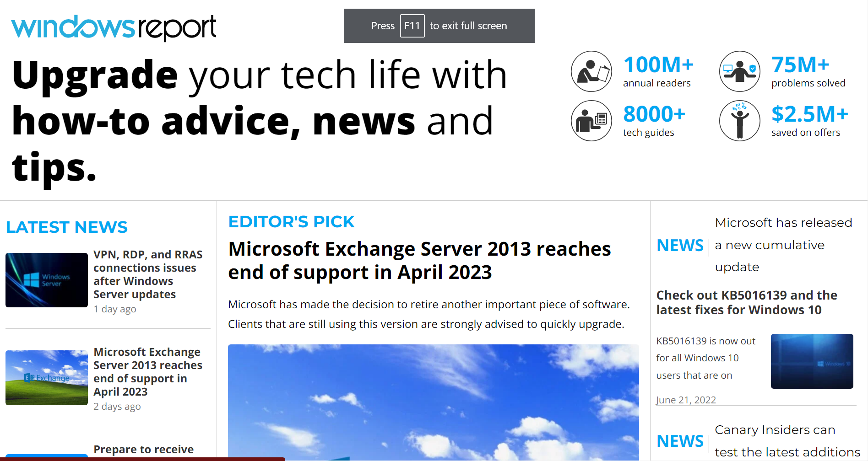The image size is (868, 461).
Task: Open the KB5016139 Windows 10 fixes article
Action: point(747,302)
